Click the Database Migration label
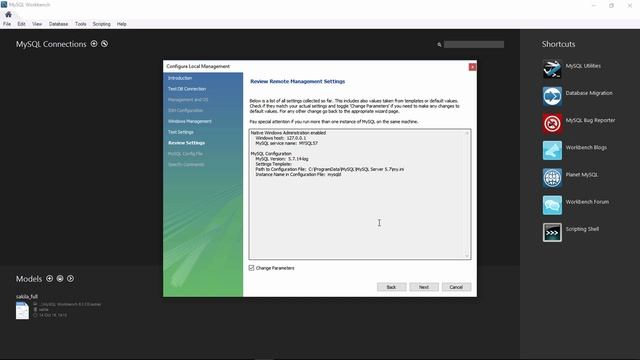 point(589,93)
